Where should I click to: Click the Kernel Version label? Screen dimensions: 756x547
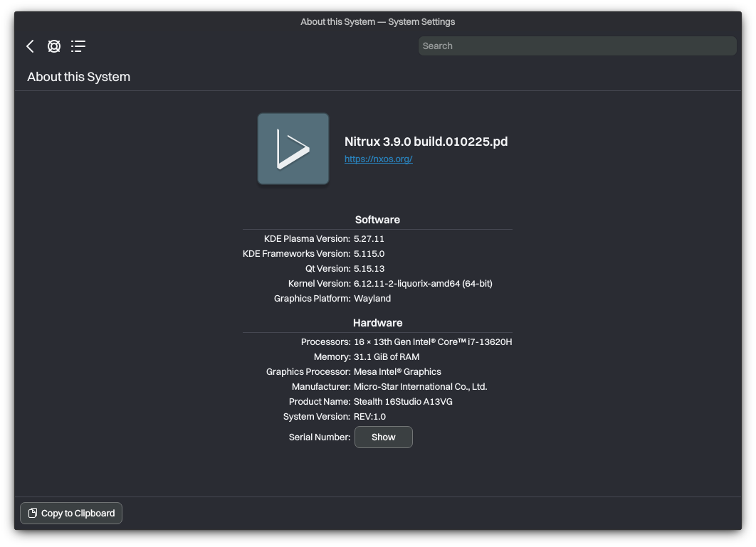(319, 284)
